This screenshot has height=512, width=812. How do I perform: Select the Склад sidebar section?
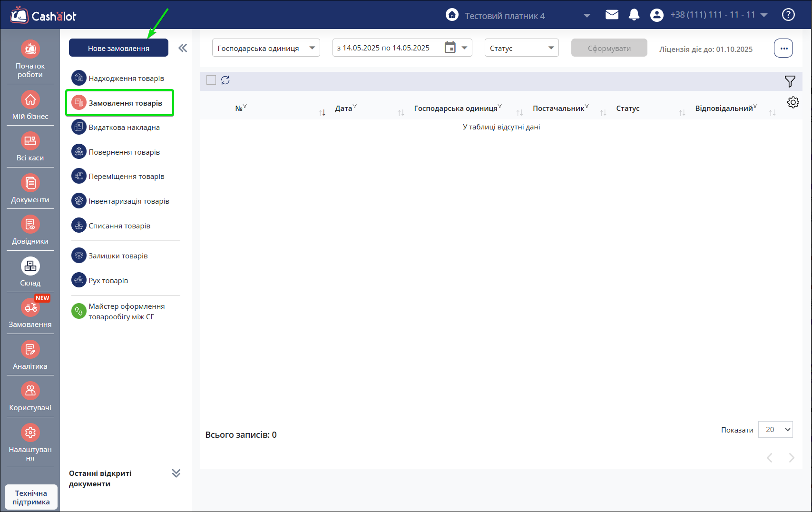pos(30,272)
